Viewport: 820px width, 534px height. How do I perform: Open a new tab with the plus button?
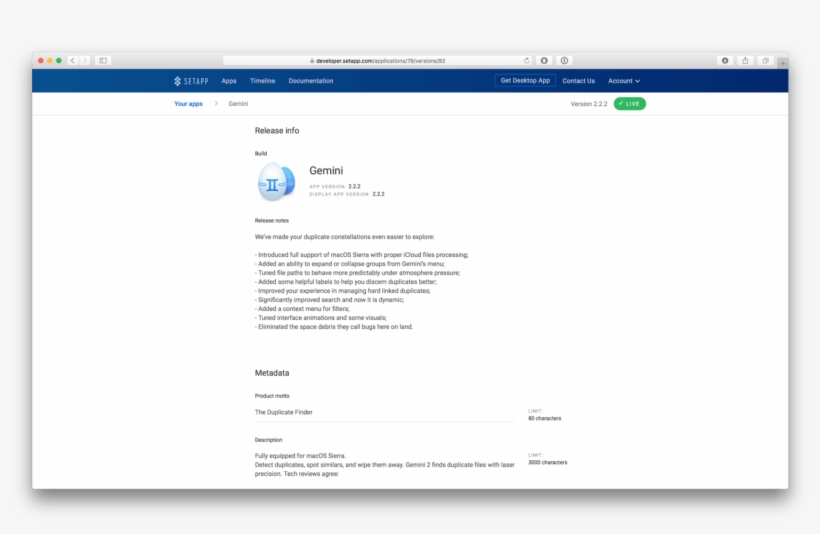pos(782,62)
